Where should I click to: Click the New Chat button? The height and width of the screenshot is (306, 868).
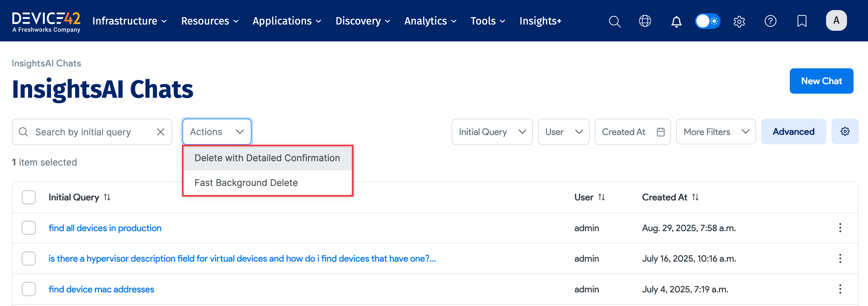pos(821,81)
